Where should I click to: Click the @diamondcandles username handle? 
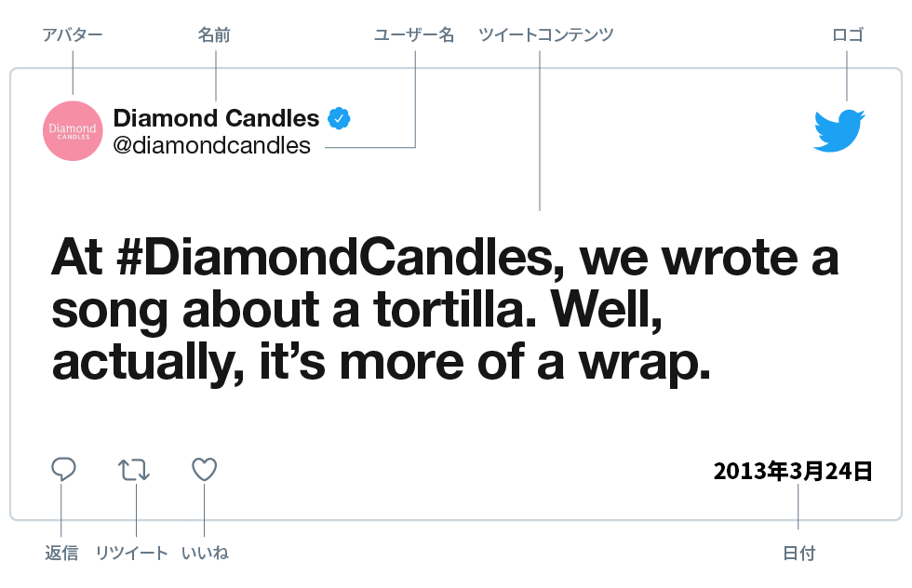[x=211, y=145]
